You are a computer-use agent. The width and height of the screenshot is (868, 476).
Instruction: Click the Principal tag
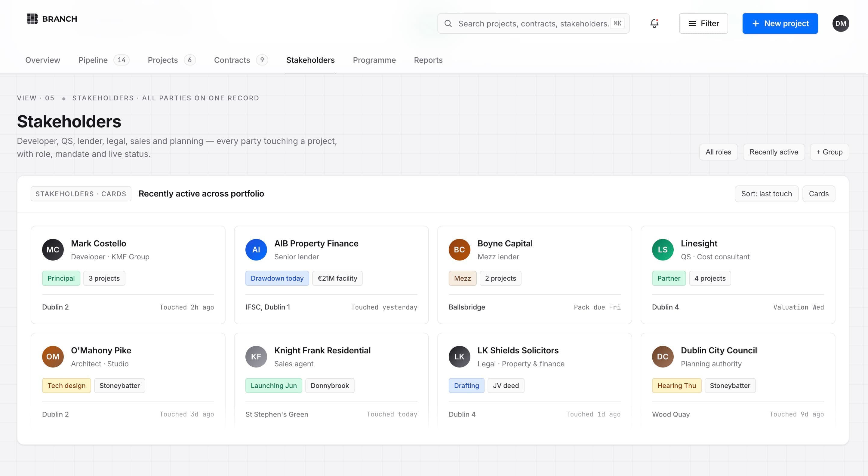(61, 278)
